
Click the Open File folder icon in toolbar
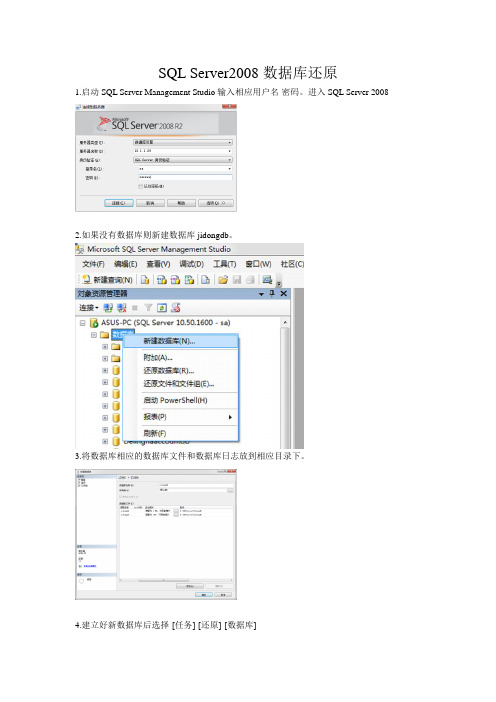pos(222,280)
